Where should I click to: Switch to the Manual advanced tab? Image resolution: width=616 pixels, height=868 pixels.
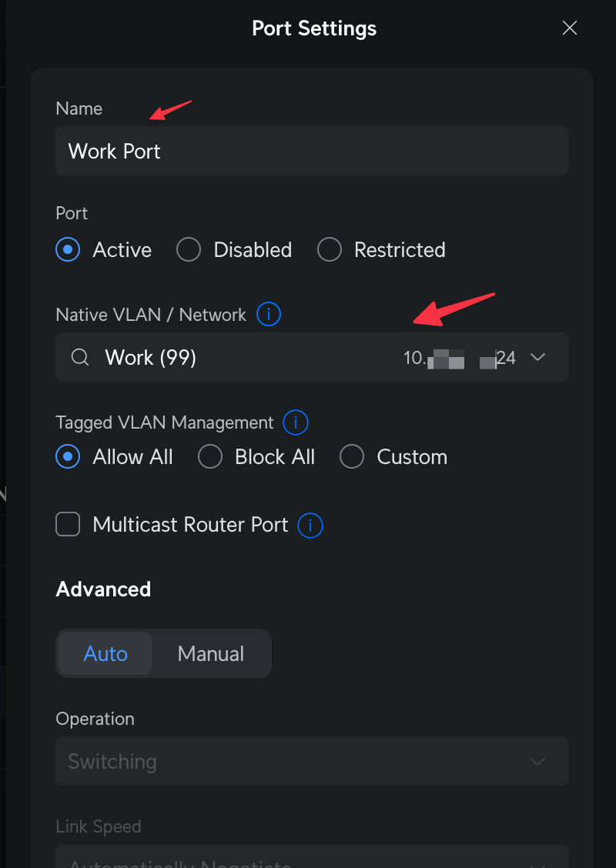point(210,653)
